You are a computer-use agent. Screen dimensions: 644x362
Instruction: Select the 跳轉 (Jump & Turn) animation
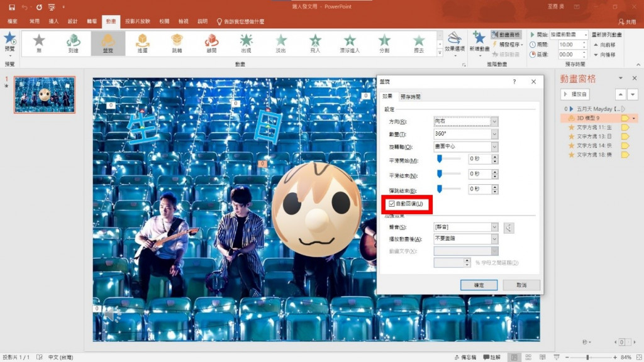pyautogui.click(x=177, y=43)
